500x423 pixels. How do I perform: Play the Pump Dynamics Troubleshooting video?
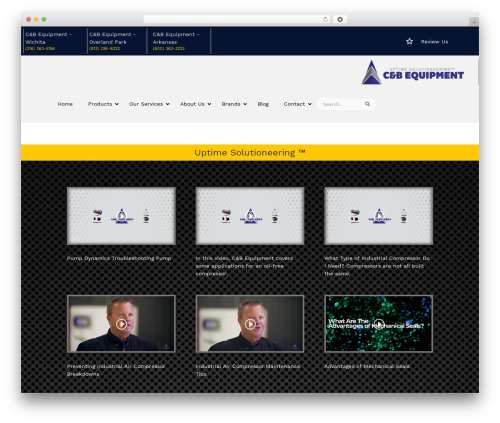tap(121, 216)
